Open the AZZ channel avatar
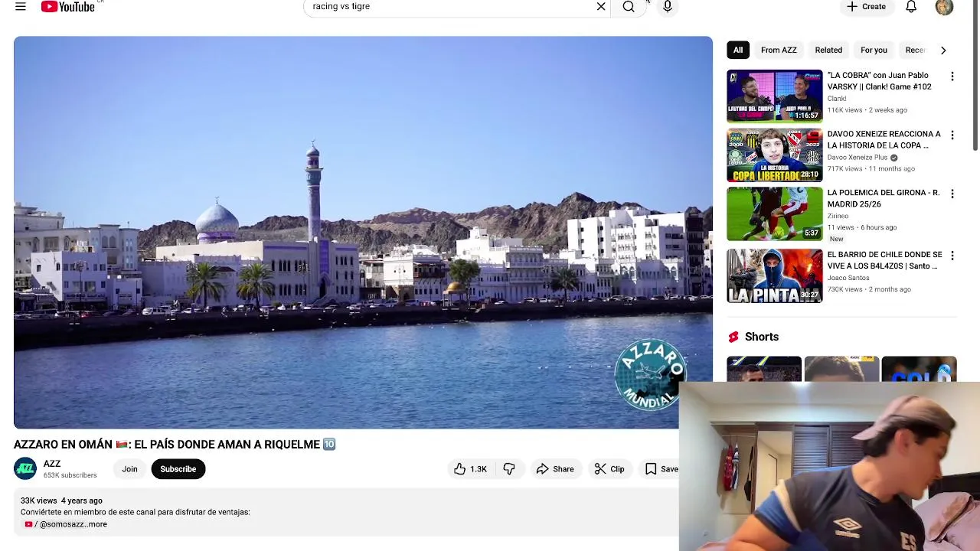The image size is (980, 551). point(25,469)
